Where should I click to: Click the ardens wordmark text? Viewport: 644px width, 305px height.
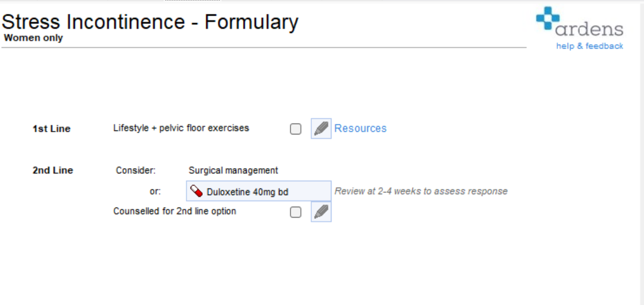(x=589, y=29)
